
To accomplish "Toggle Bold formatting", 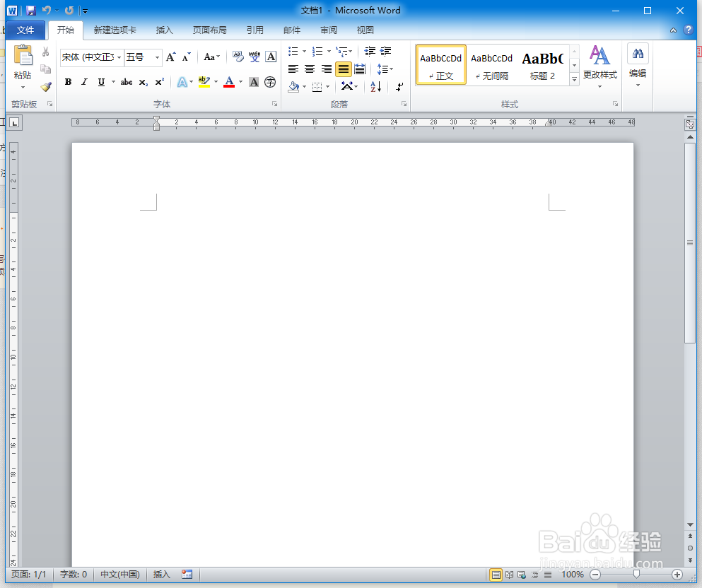I will click(68, 82).
